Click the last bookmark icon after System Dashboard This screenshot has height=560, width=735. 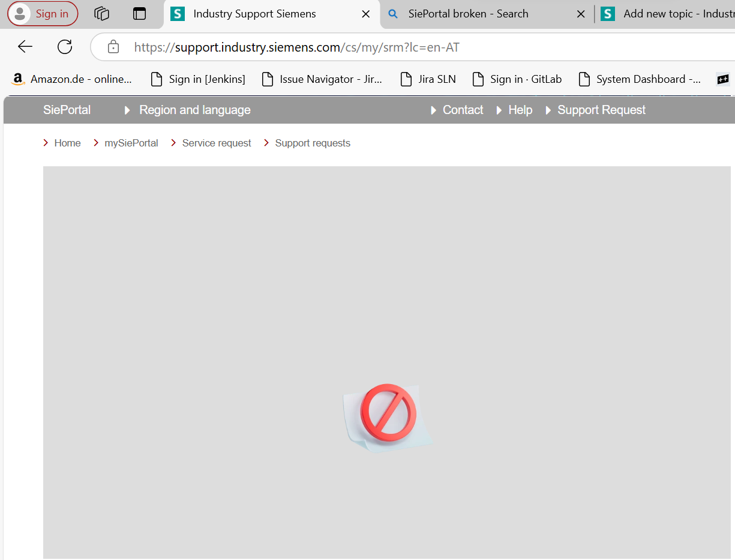723,79
